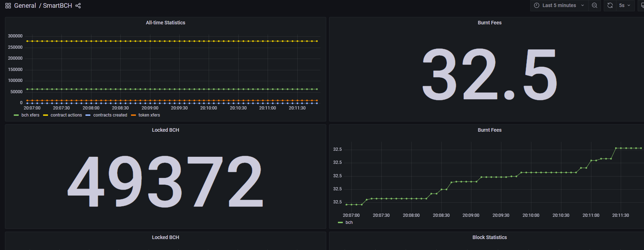Open the Block Statistics panel title

click(x=489, y=237)
